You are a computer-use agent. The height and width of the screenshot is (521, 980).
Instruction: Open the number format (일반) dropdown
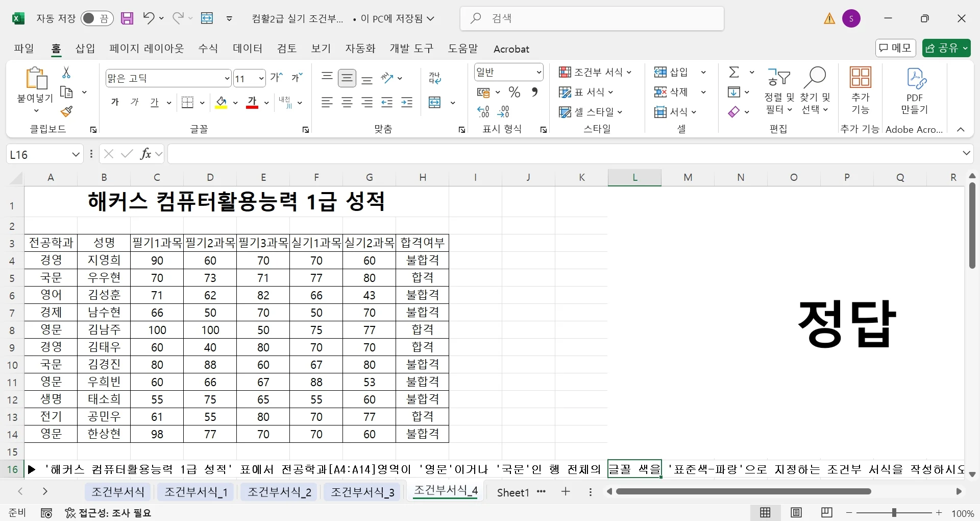pyautogui.click(x=539, y=72)
